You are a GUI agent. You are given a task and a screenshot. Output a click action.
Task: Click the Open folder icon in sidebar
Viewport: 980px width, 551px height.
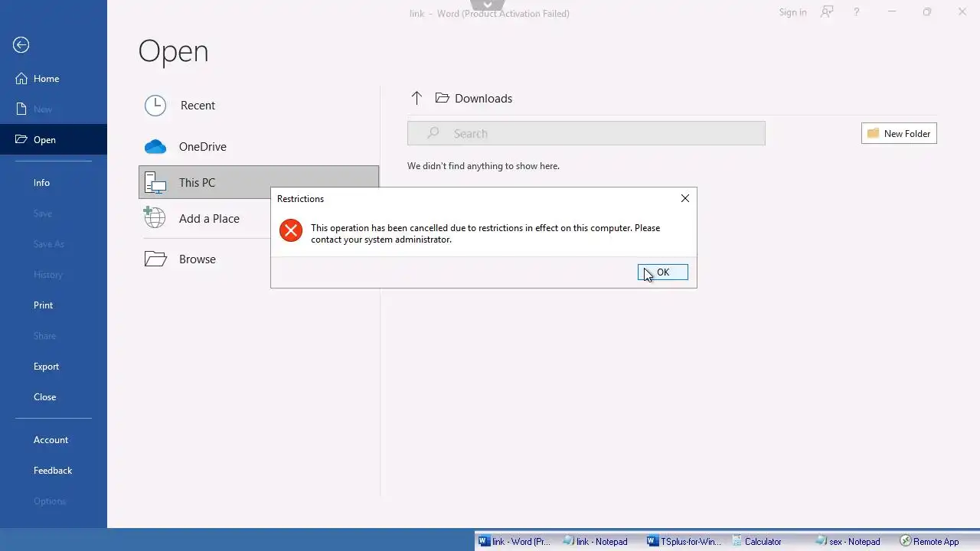tap(21, 139)
